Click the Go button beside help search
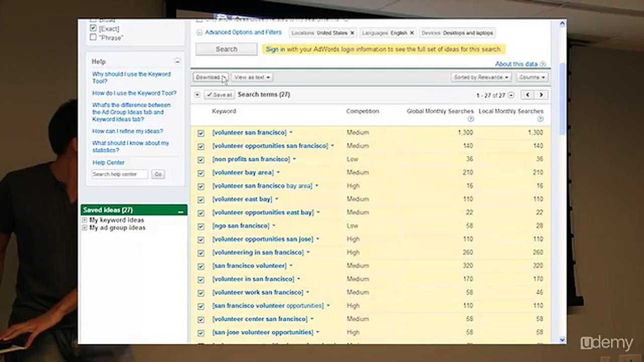 tap(158, 174)
